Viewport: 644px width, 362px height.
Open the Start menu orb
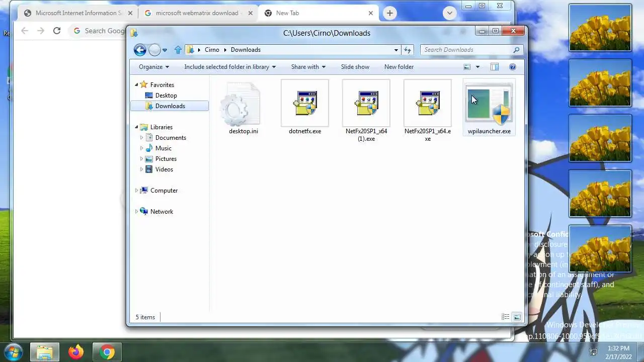(x=13, y=352)
